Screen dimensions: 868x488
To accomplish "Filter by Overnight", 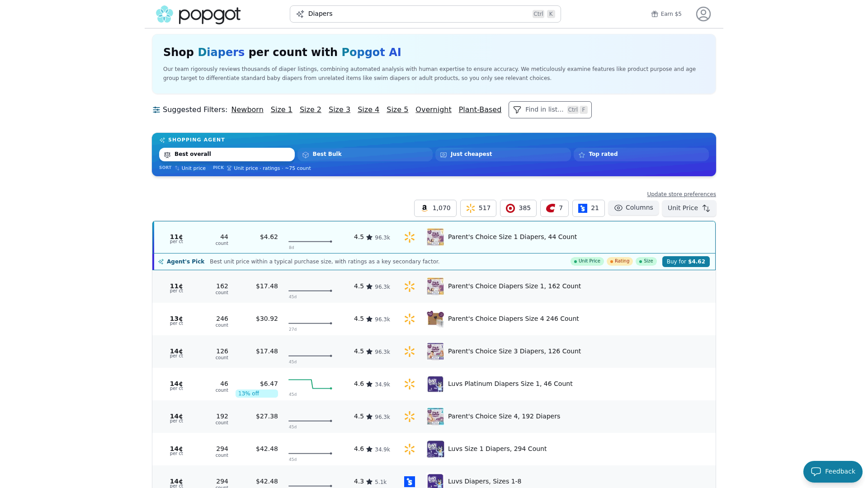I will click(x=434, y=110).
